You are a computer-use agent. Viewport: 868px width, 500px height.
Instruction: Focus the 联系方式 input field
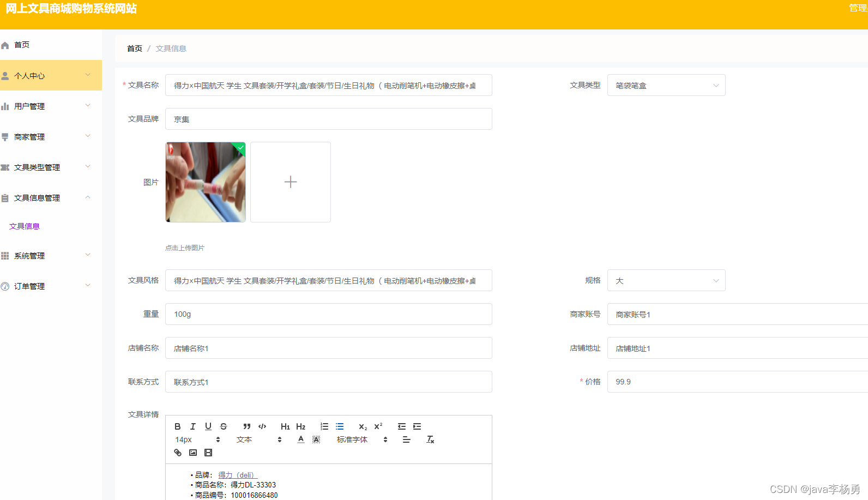(x=329, y=382)
